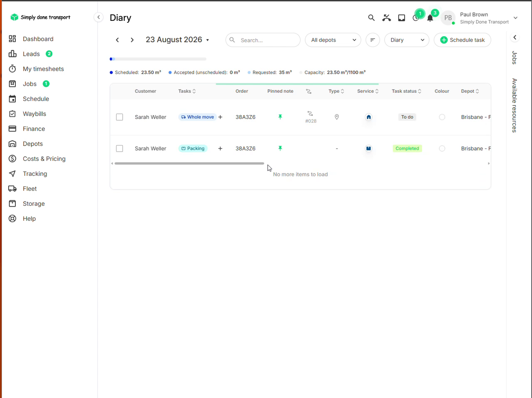Click the Packing task tag
Image resolution: width=532 pixels, height=398 pixels.
pos(193,148)
